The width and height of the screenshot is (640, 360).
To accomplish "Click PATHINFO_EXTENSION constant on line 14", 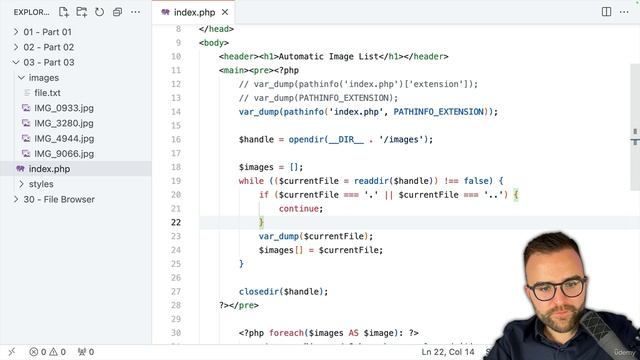I will coord(438,112).
